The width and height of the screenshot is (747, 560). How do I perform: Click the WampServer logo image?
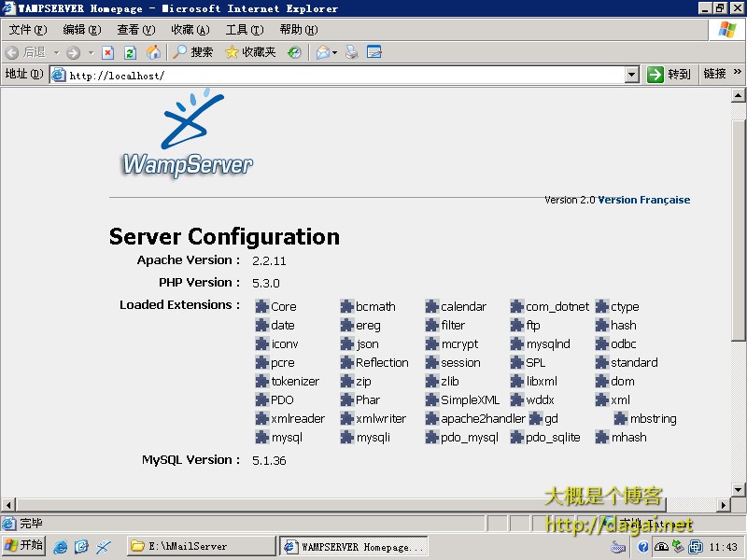tap(188, 133)
